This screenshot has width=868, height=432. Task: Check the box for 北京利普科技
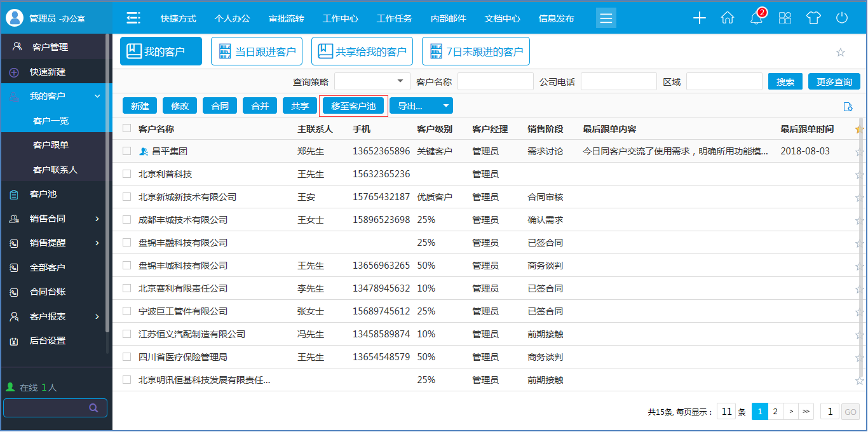pos(127,174)
